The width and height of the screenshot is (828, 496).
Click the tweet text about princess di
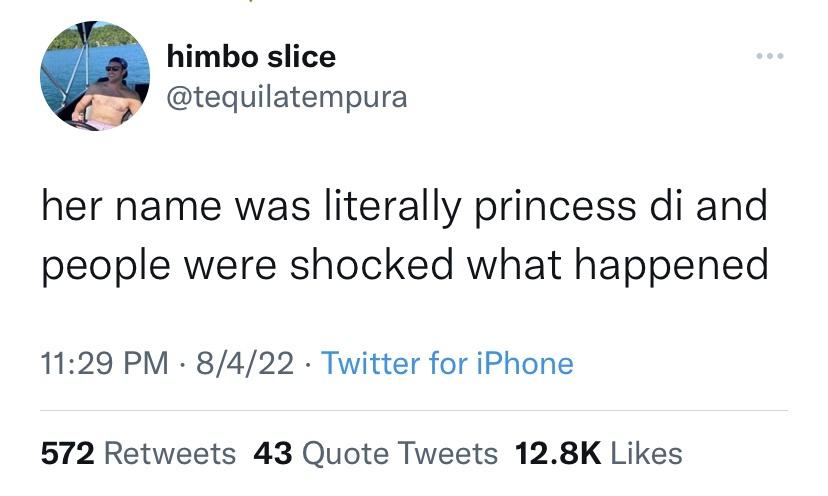tap(404, 236)
